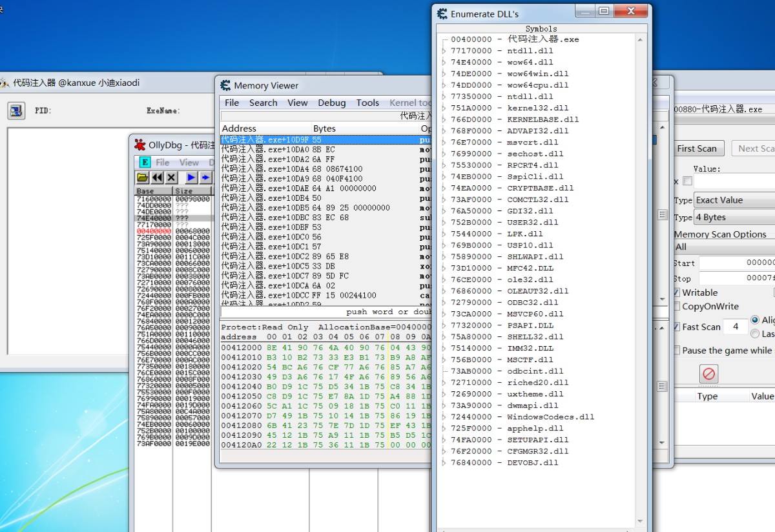This screenshot has height=532, width=775.
Task: Click the OllyDbg step arrow icon
Action: coord(205,178)
